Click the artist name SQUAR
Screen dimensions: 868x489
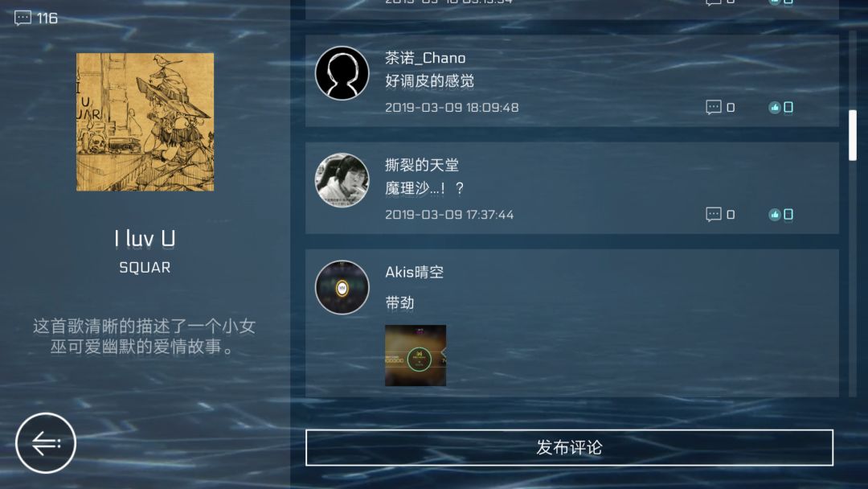pyautogui.click(x=145, y=268)
